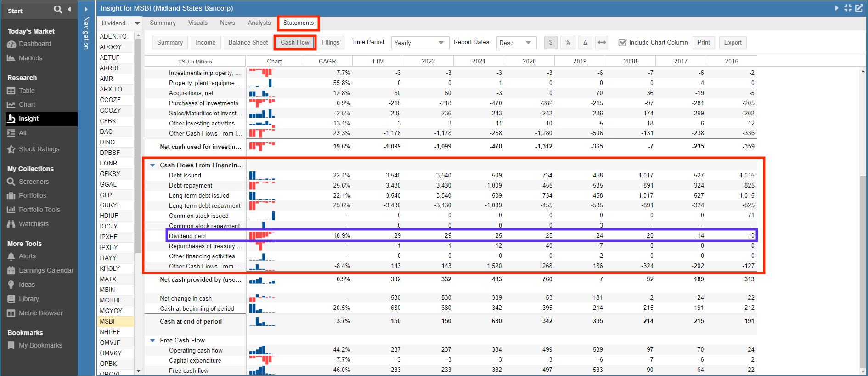Click the CAGR column header
The width and height of the screenshot is (868, 376).
click(x=327, y=61)
